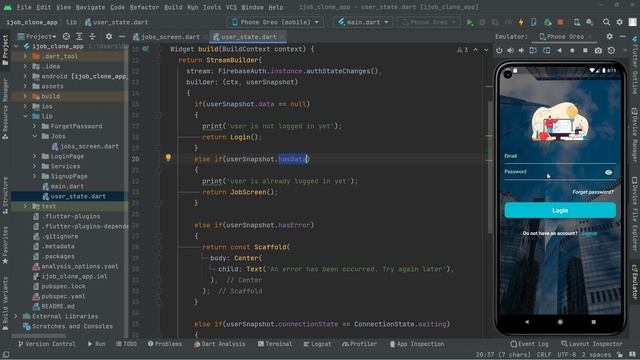The width and height of the screenshot is (640, 360).
Task: Toggle Device File Explorer stripe button
Action: click(x=635, y=214)
